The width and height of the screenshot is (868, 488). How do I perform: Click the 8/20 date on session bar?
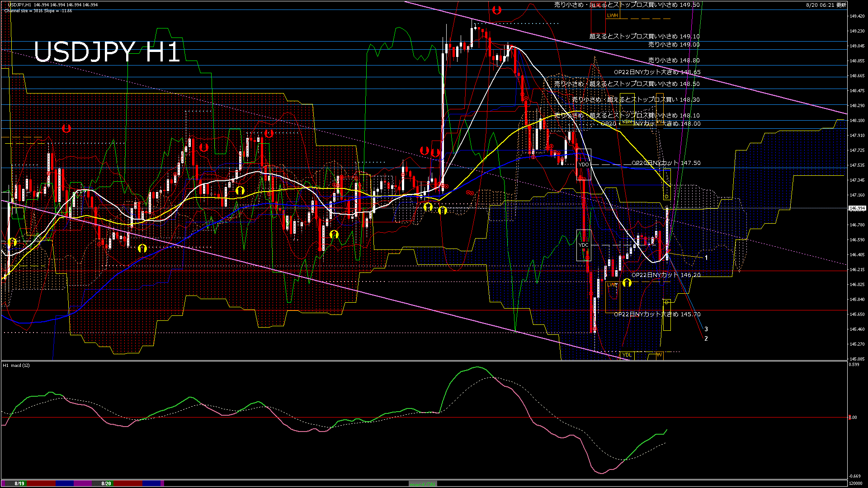coord(106,483)
